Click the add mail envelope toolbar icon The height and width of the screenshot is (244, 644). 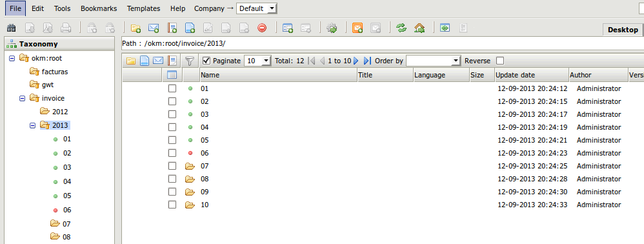(x=154, y=28)
